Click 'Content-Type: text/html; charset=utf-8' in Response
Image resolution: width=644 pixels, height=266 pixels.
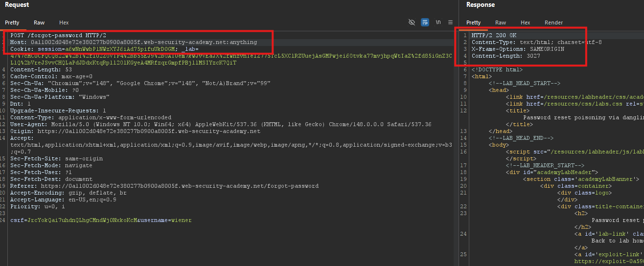(x=537, y=43)
